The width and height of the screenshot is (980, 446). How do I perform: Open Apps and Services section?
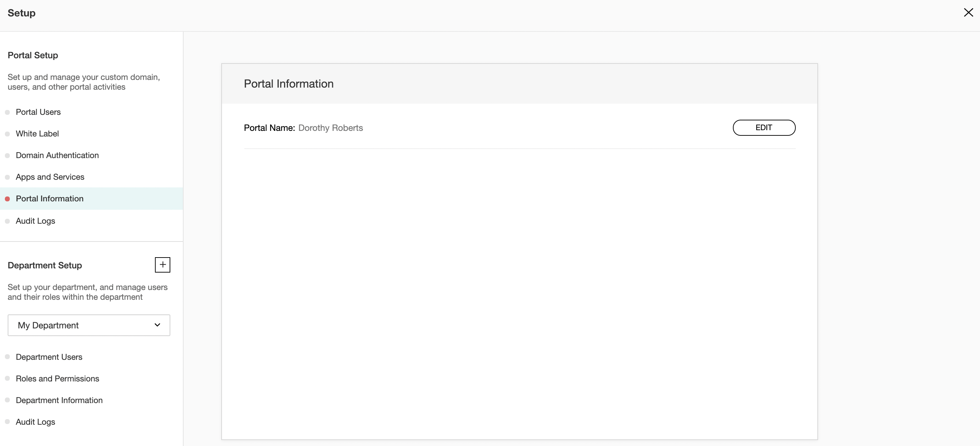[50, 177]
